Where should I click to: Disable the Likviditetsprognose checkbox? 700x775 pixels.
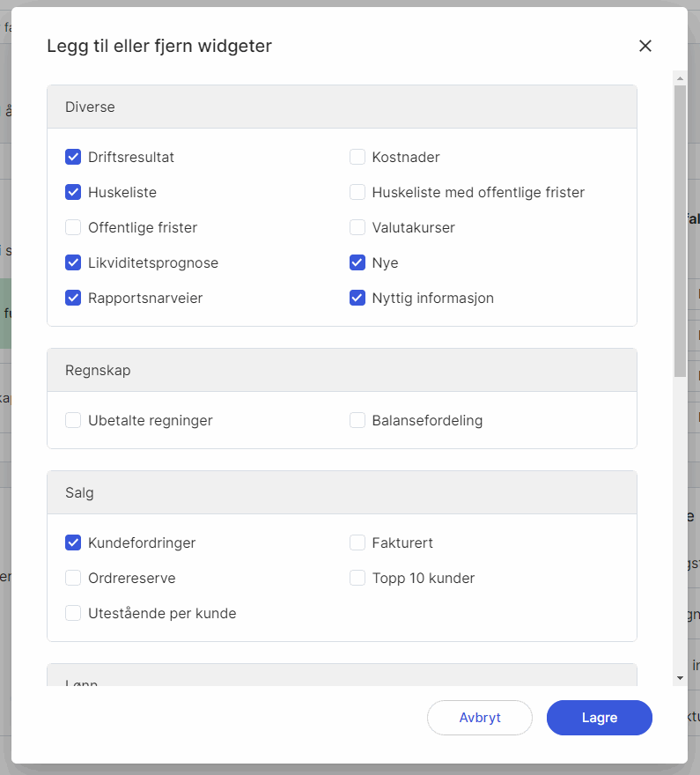click(73, 262)
